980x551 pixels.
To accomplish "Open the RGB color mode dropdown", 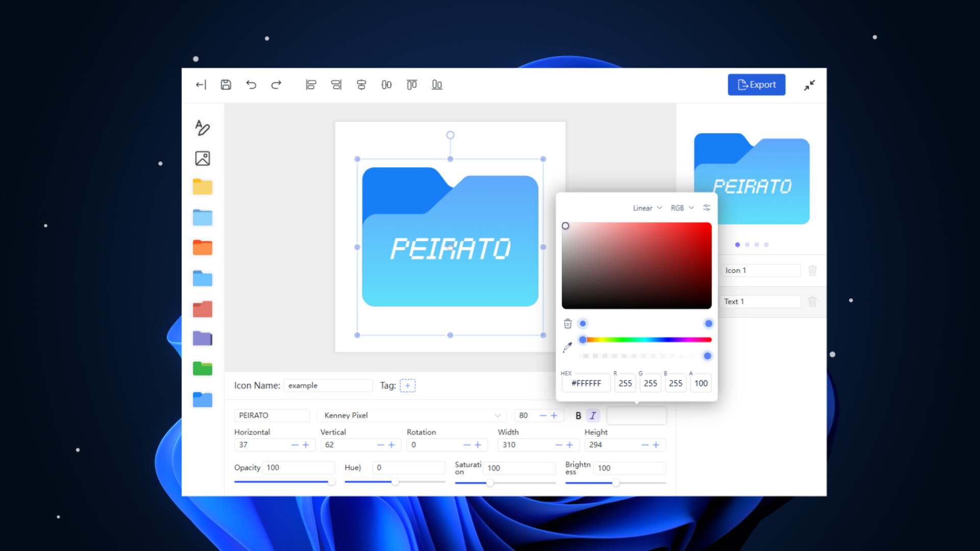I will click(681, 208).
